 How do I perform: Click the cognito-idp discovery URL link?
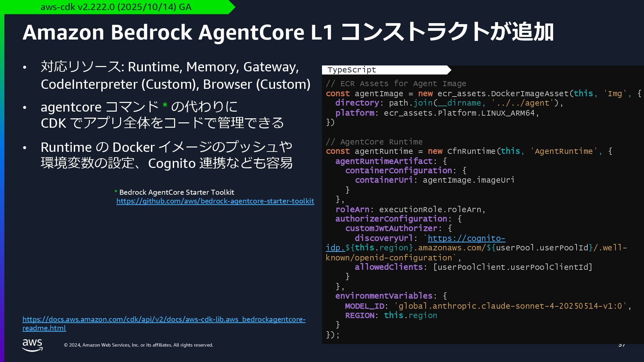pos(466,238)
